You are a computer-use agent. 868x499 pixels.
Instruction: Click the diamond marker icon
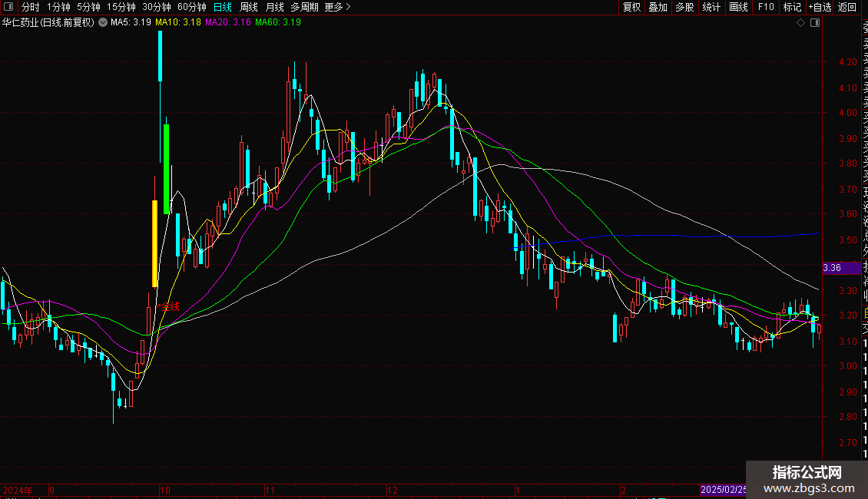tap(800, 23)
